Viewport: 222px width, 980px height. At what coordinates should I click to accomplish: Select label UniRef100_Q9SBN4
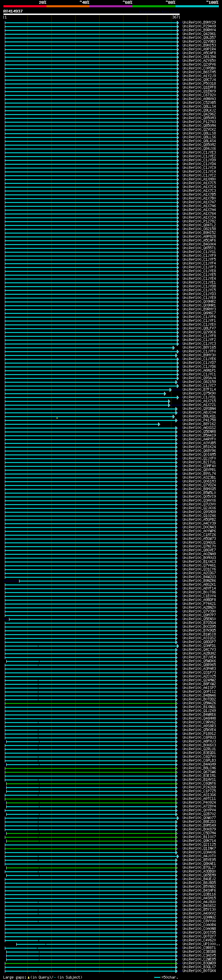coord(199,408)
